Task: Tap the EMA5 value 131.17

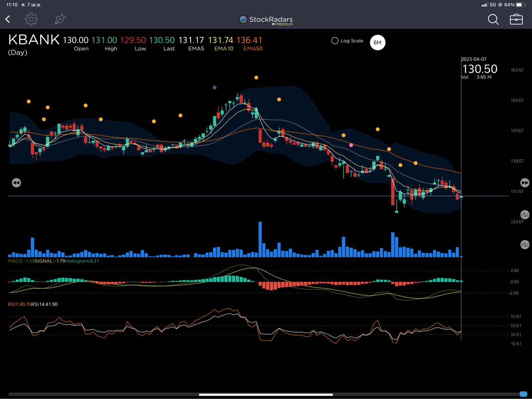Action: (x=191, y=40)
